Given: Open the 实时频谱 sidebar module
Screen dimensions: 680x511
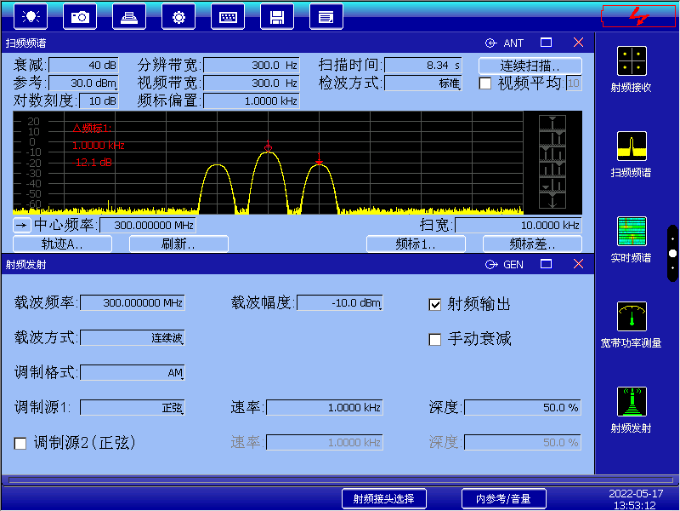Looking at the screenshot, I should (x=631, y=239).
